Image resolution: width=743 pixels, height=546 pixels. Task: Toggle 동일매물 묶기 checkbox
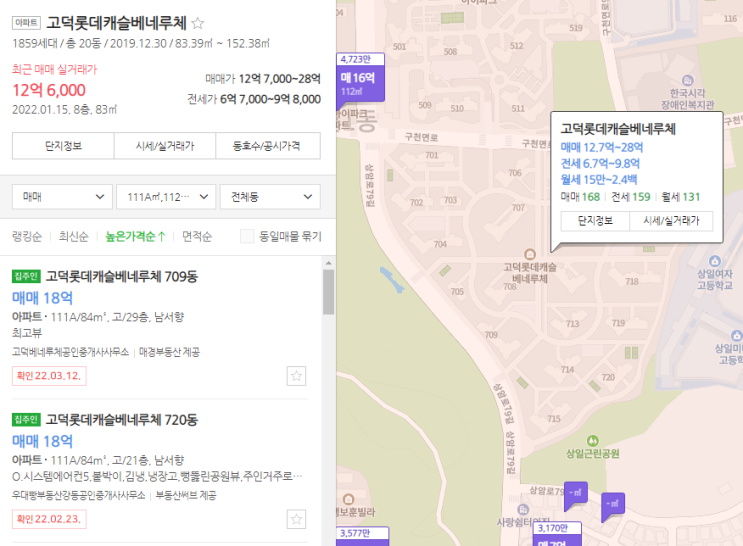pyautogui.click(x=247, y=236)
